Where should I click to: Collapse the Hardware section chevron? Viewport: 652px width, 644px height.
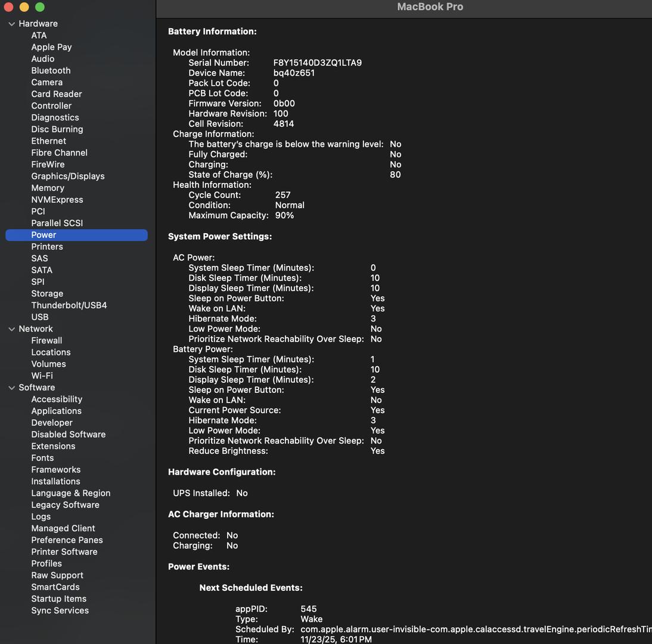[11, 24]
